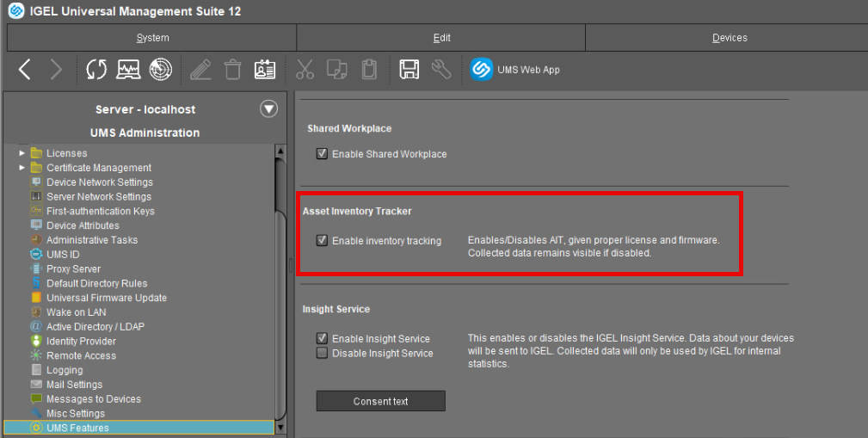868x438 pixels.
Task: Check the Disable Insight Service box
Action: (323, 353)
